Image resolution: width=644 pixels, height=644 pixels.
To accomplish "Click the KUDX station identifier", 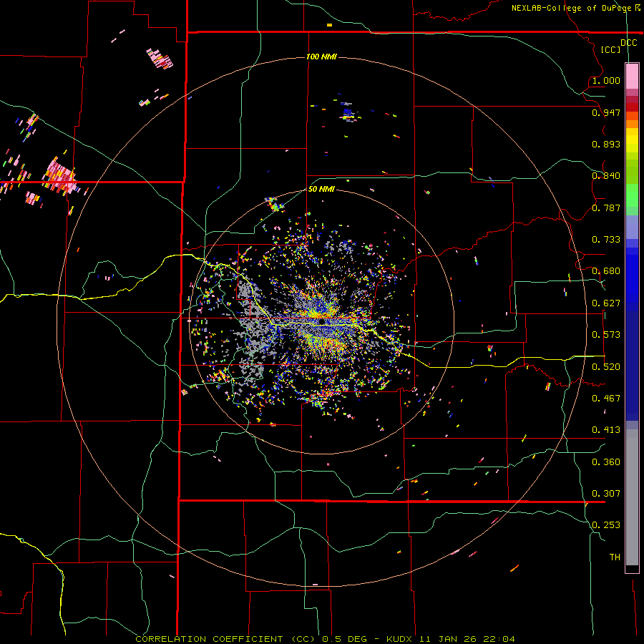I will tap(399, 639).
